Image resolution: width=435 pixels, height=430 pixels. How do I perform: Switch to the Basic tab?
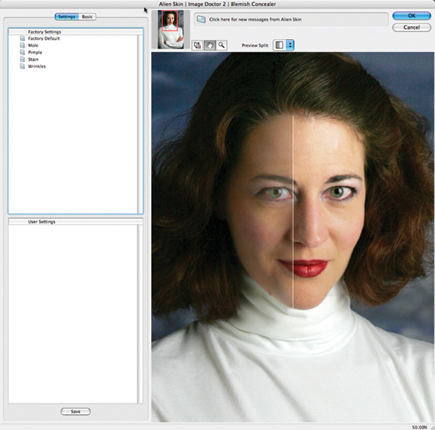pyautogui.click(x=87, y=17)
